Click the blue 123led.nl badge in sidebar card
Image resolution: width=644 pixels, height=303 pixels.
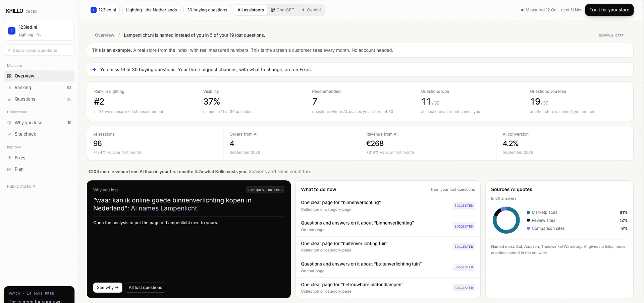click(12, 31)
